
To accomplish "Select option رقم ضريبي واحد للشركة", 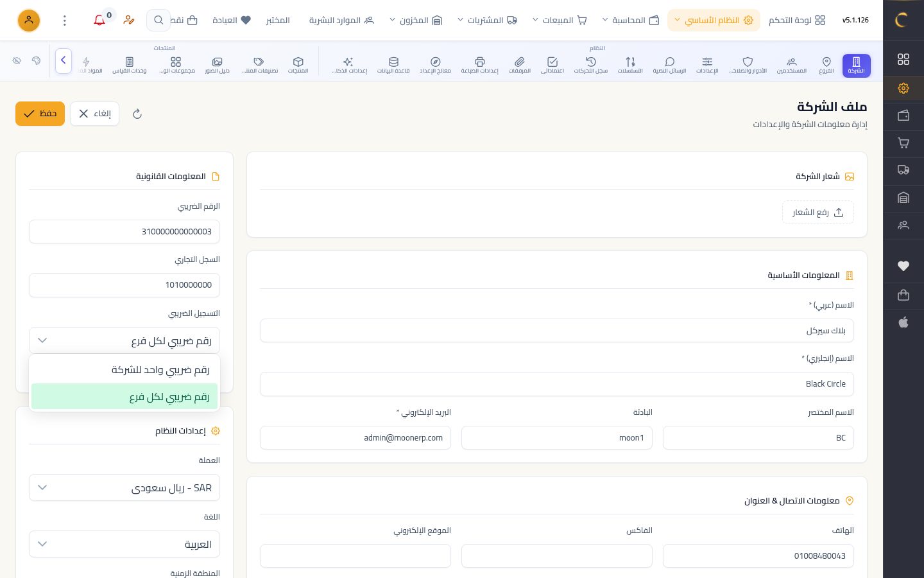I will click(x=124, y=370).
